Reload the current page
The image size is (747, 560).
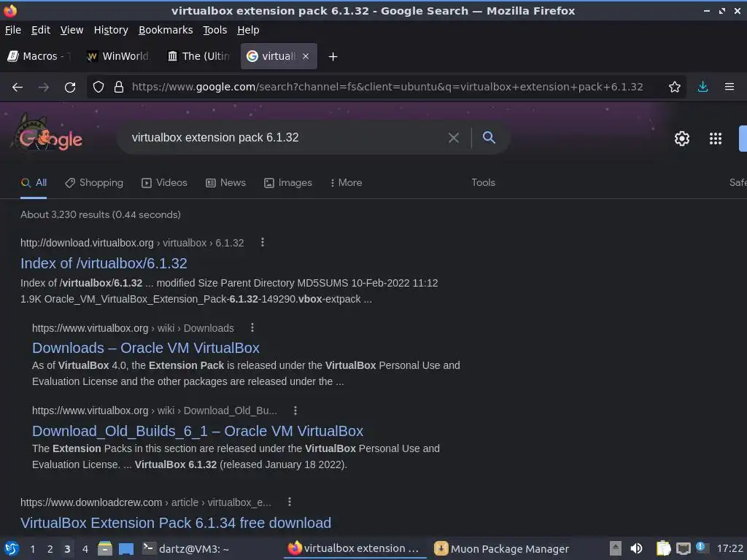click(x=70, y=87)
